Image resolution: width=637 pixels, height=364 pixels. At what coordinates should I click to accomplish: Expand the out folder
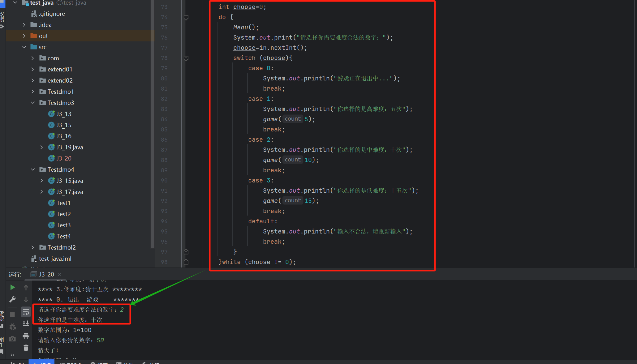point(24,36)
